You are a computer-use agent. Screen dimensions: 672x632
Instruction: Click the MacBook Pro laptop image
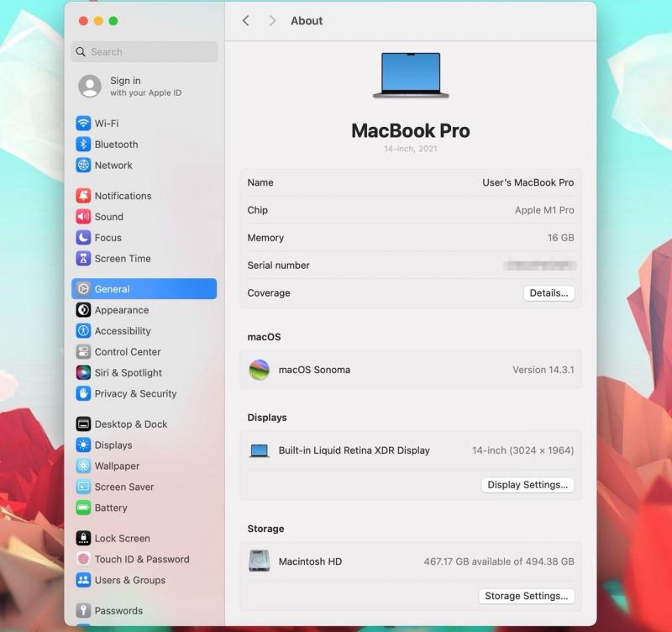coord(411,76)
